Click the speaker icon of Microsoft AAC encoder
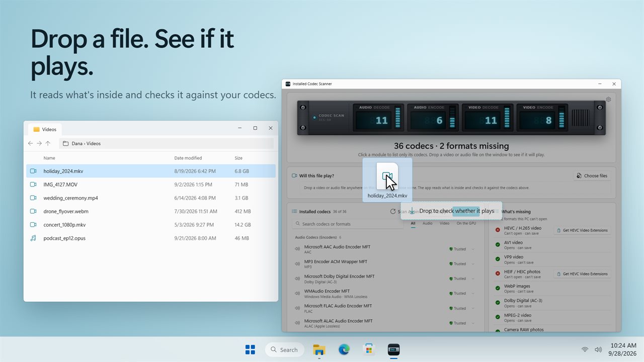This screenshot has height=362, width=644. tap(297, 249)
